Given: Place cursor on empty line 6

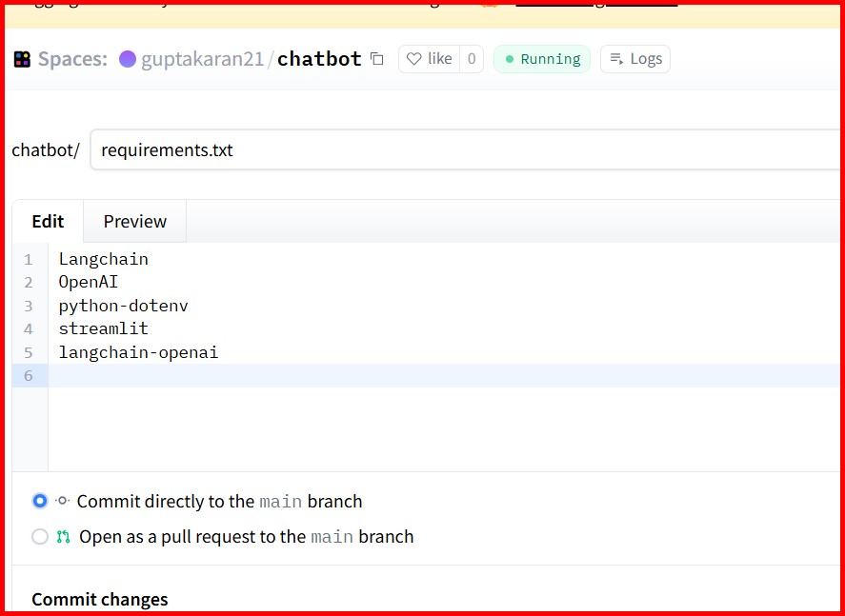Looking at the screenshot, I should point(445,375).
